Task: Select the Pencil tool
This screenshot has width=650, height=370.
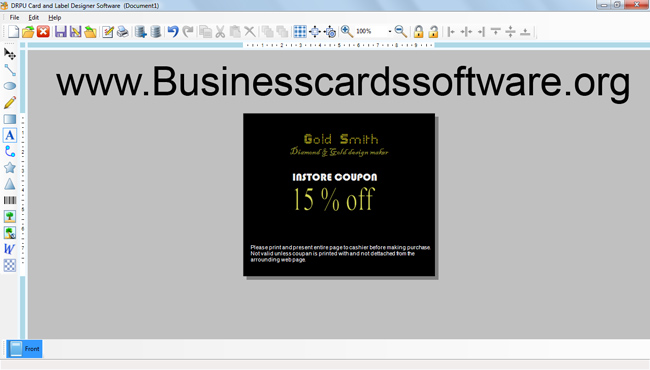Action: 10,102
